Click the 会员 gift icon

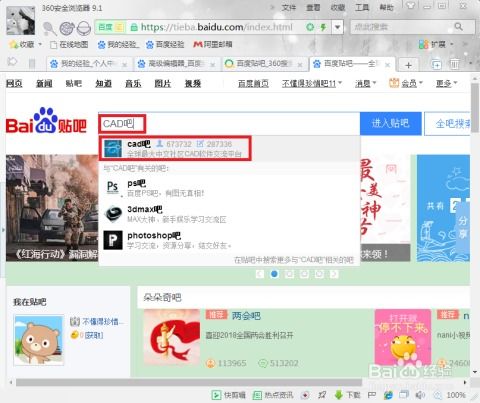pos(394,83)
